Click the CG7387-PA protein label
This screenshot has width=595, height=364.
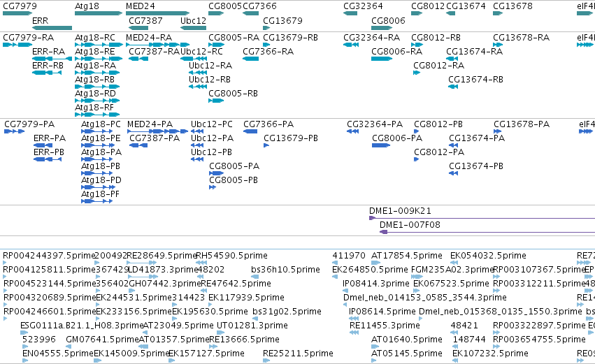[x=155, y=138]
